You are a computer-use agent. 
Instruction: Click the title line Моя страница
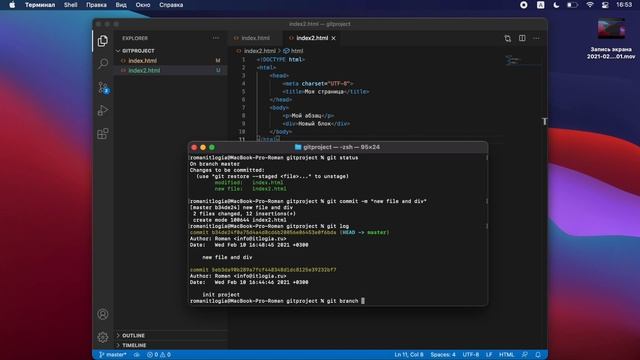pyautogui.click(x=326, y=92)
